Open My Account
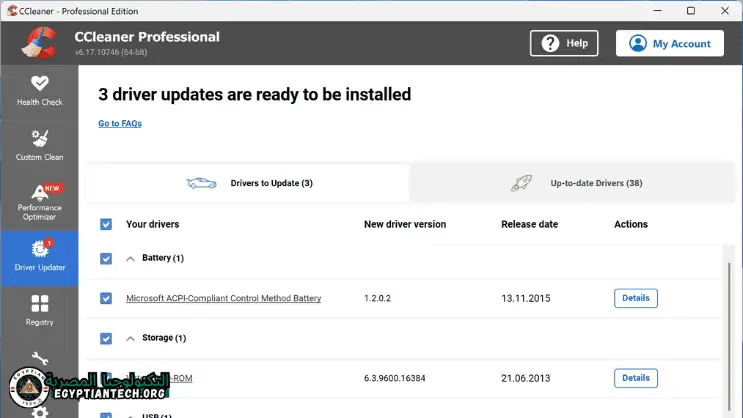The height and width of the screenshot is (418, 743). pyautogui.click(x=670, y=43)
